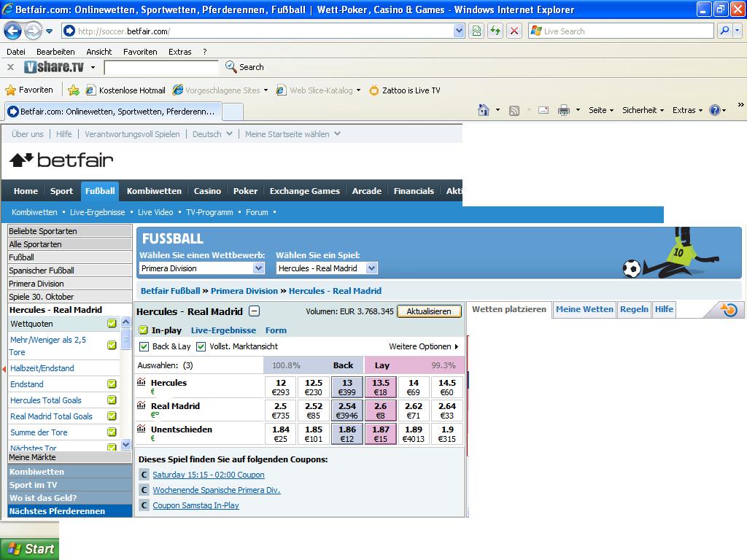
Task: Click the betfair logo
Action: point(61,160)
